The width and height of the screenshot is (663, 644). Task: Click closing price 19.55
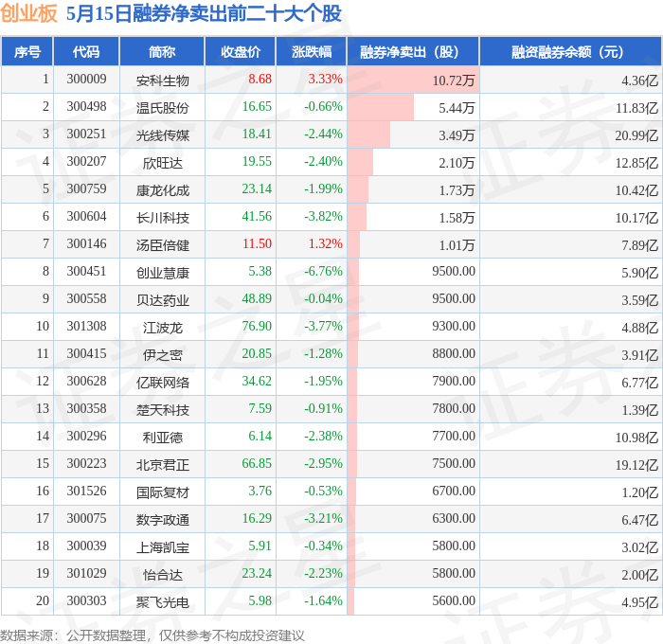(257, 162)
